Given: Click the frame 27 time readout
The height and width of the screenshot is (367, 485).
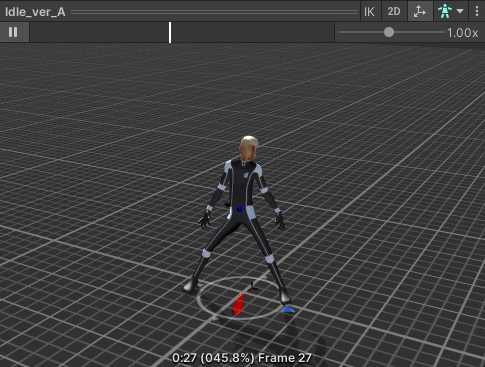Looking at the screenshot, I should [x=242, y=358].
